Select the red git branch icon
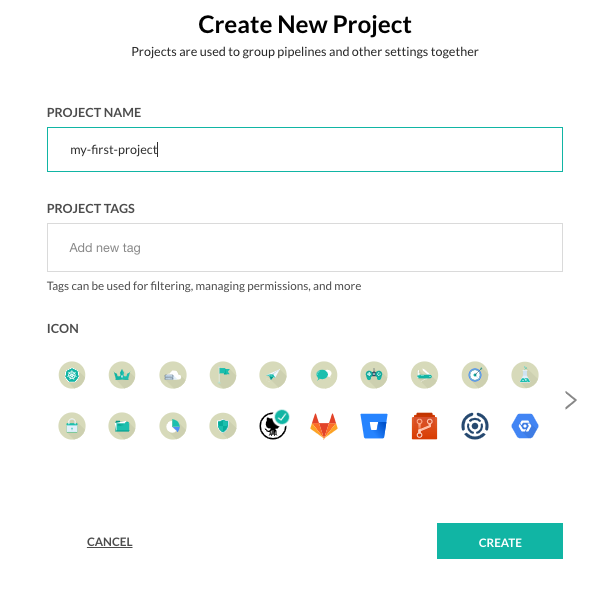This screenshot has width=615, height=599. [425, 426]
